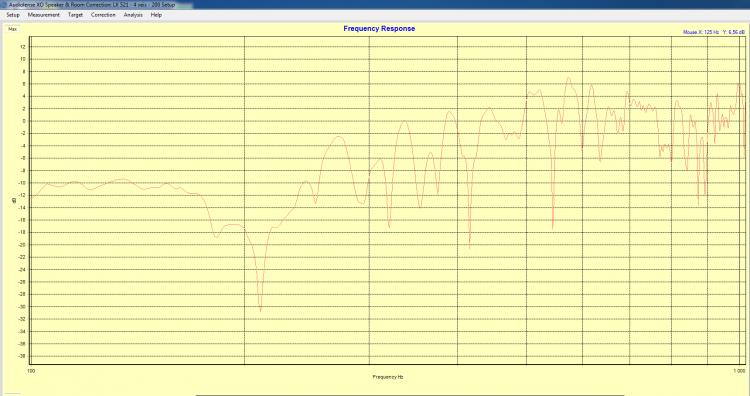Click the Frequency Response chart title
750x396 pixels.
(379, 29)
